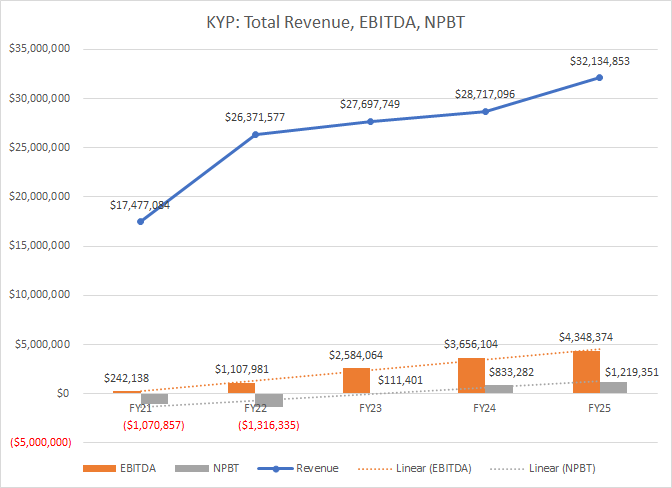Viewport: 672px width, 488px height.
Task: Click the FY21 revenue data point marker
Action: (140, 221)
